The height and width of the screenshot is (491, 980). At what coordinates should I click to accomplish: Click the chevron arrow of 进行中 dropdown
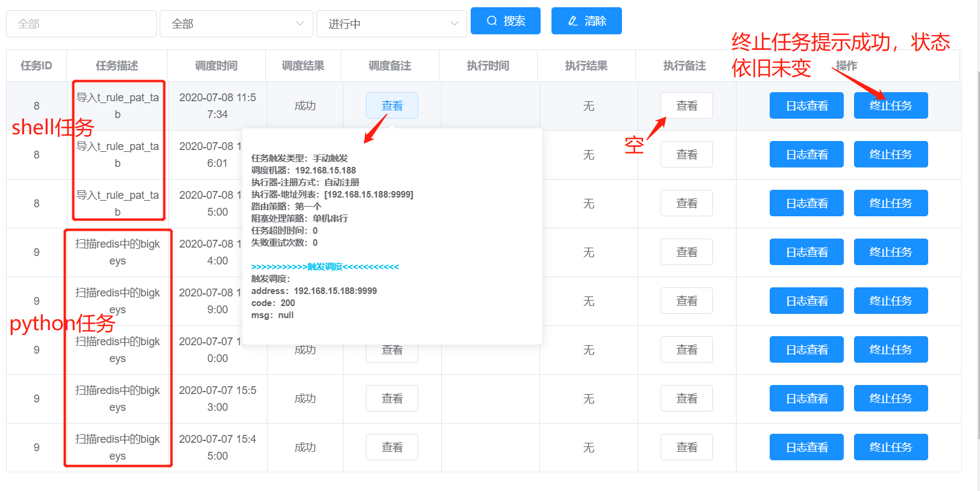[x=454, y=24]
